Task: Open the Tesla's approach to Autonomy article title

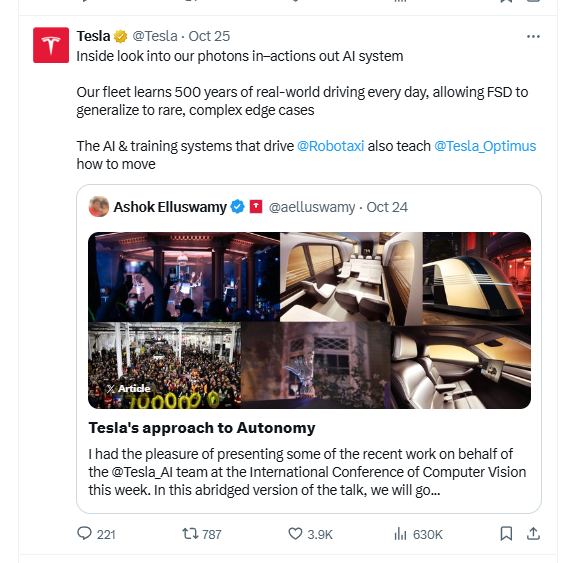Action: pos(202,428)
